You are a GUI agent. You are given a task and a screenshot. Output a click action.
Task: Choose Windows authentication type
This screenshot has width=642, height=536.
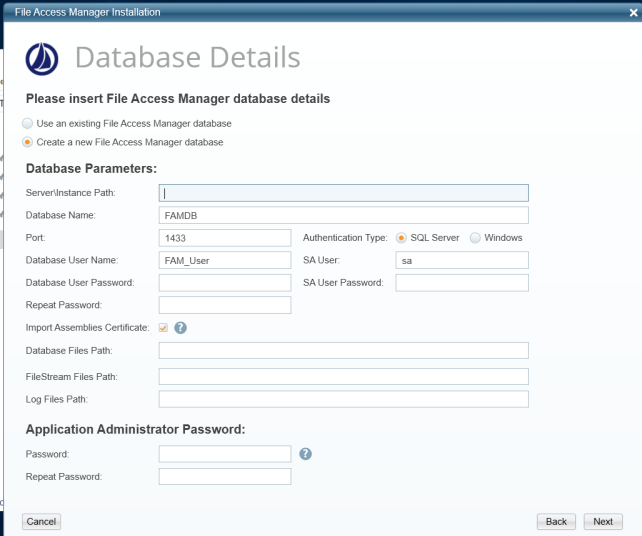475,238
